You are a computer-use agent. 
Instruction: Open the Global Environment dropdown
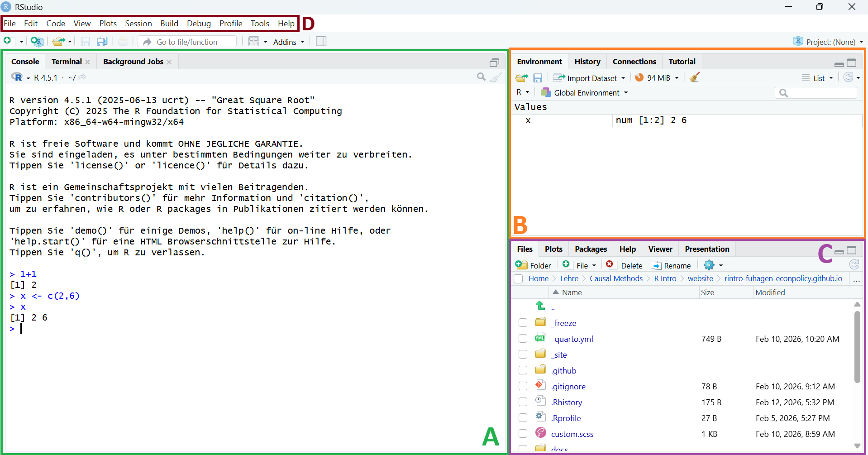pos(584,92)
